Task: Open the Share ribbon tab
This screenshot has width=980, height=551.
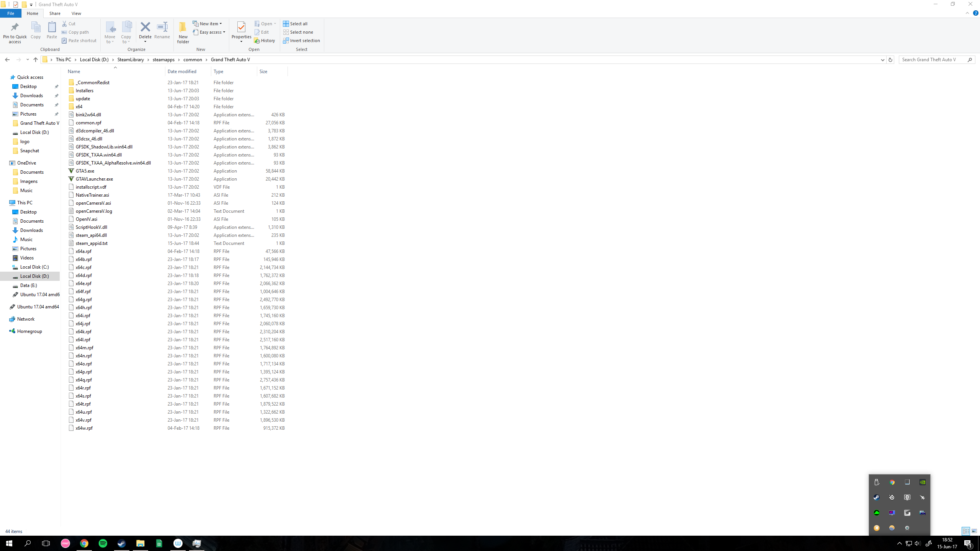Action: pos(55,13)
